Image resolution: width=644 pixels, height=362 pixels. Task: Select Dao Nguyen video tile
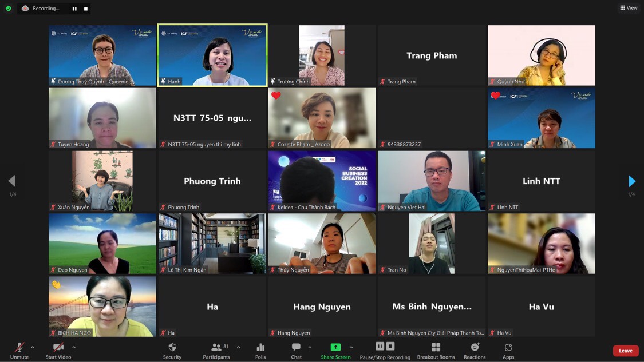coord(102,244)
